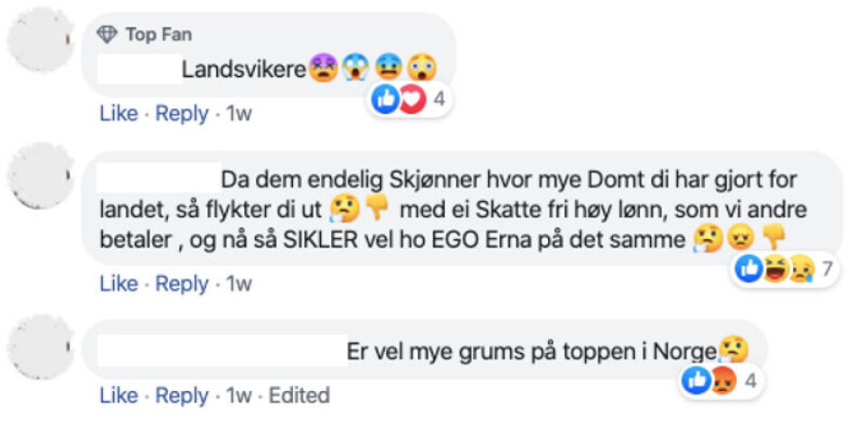This screenshot has width=868, height=429.
Task: Reply to the comment mentioning EGO Erna
Action: point(182,283)
